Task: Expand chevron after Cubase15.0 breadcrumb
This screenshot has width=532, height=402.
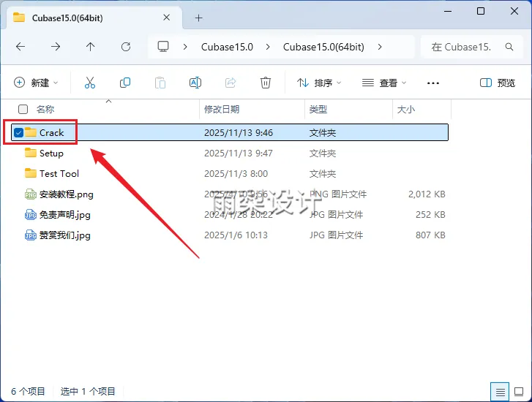Action: [x=268, y=47]
